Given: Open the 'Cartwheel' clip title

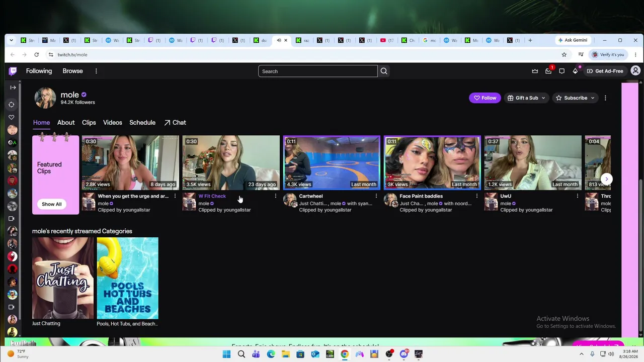Looking at the screenshot, I should [311, 196].
